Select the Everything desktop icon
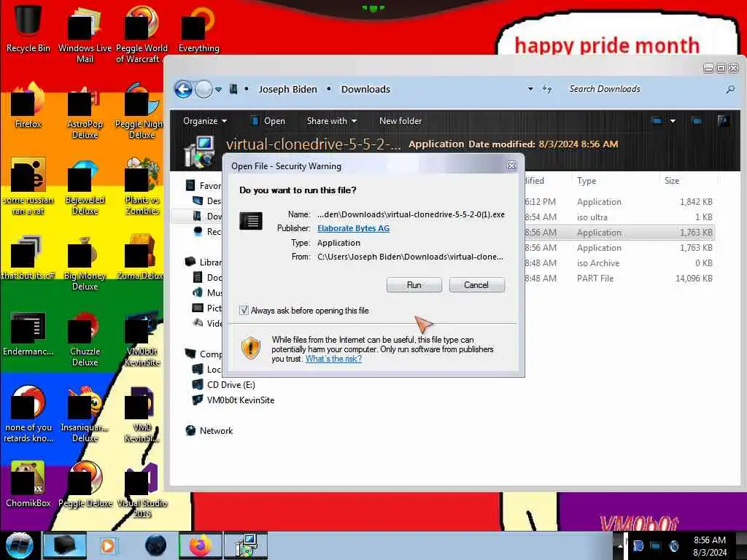 coord(198,28)
